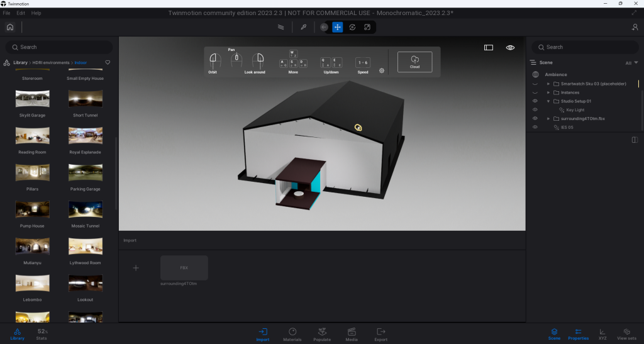Open viewport eye display options
The width and height of the screenshot is (644, 344).
[x=510, y=47]
